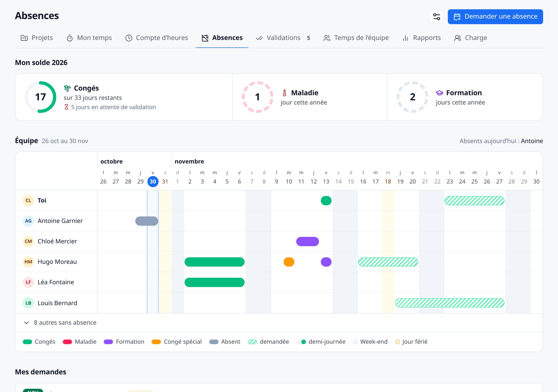Select today's date 30 in calendar header
This screenshot has width=558, height=392.
(x=153, y=182)
